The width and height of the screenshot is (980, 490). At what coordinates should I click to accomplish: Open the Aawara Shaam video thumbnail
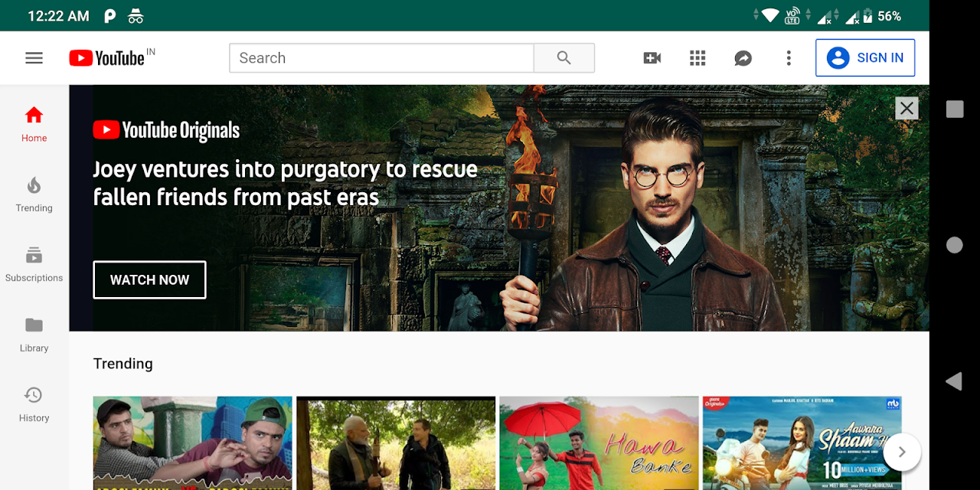pos(796,443)
